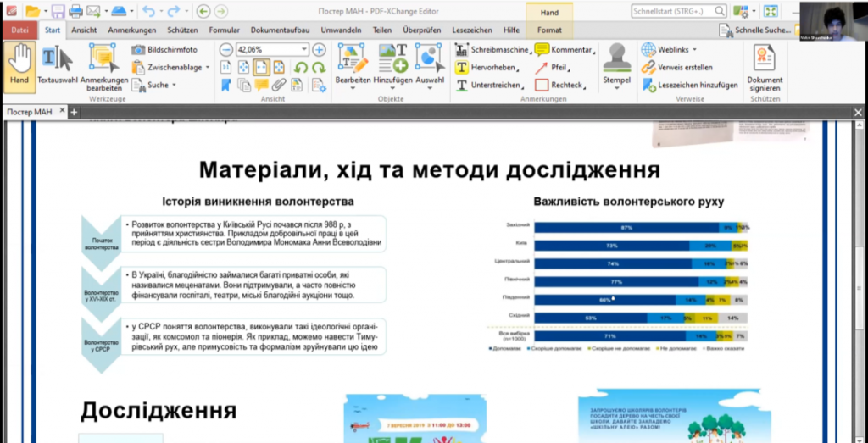Viewport: 868px width, 443px height.
Task: Select the Schreibmaschine tool
Action: pos(492,50)
